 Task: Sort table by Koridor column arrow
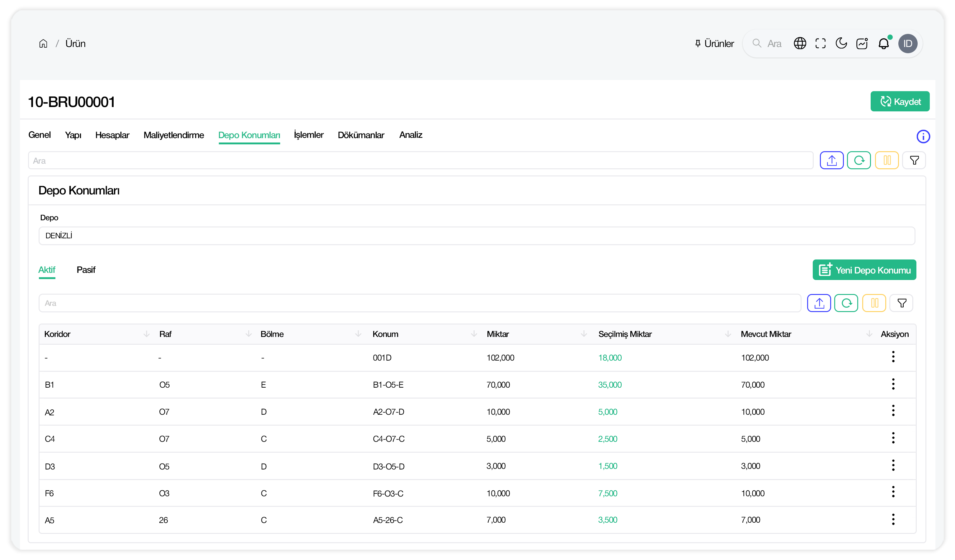coord(146,334)
